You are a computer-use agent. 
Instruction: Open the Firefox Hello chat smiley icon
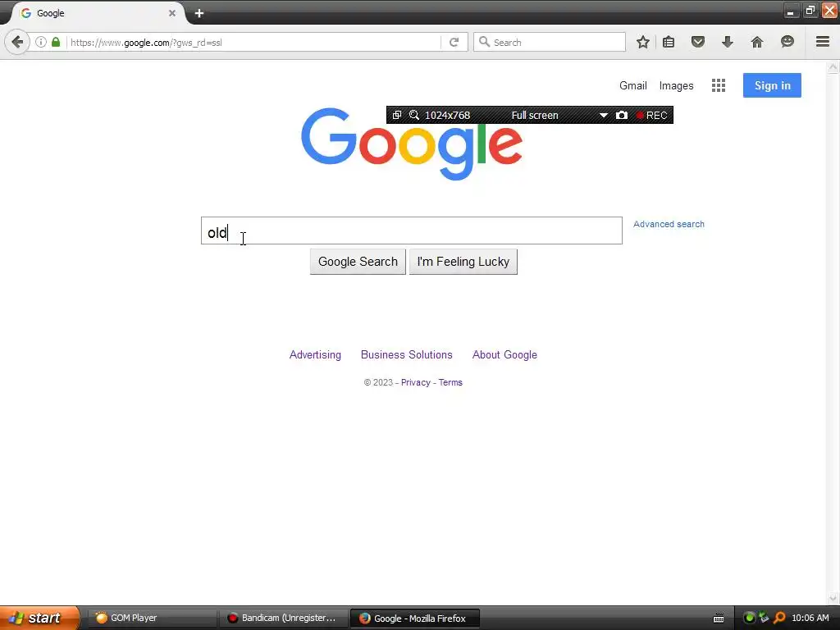tap(787, 42)
